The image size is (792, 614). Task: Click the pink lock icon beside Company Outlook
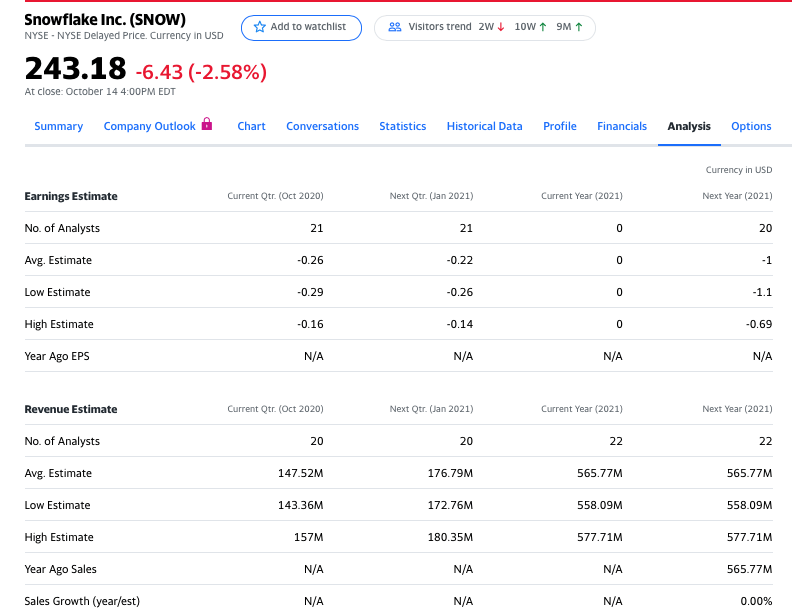pyautogui.click(x=207, y=124)
